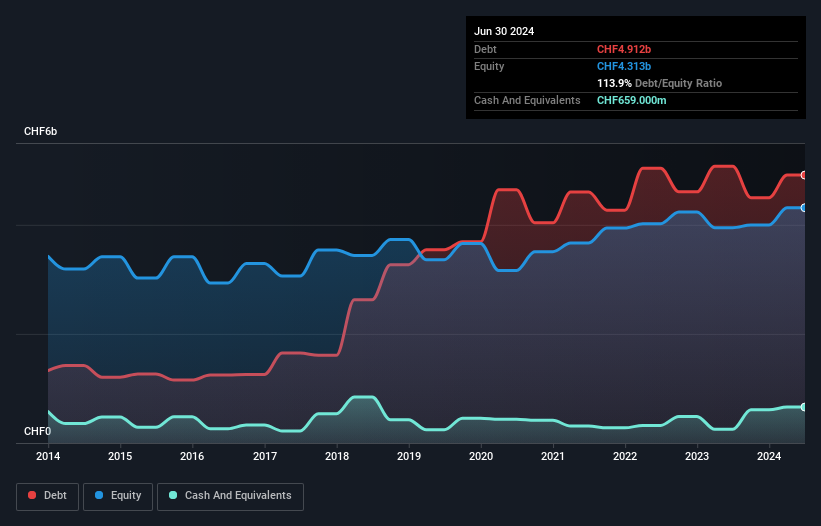Click the 2022 x-axis label
Image resolution: width=821 pixels, height=526 pixels.
(x=625, y=456)
